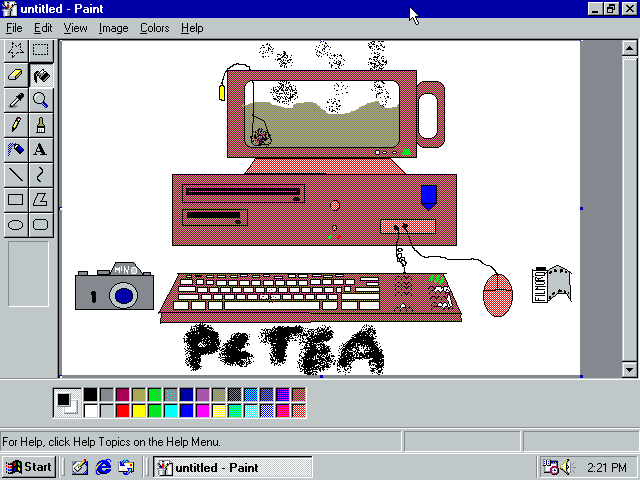
Task: Choose the bright yellow color swatch
Action: click(139, 411)
